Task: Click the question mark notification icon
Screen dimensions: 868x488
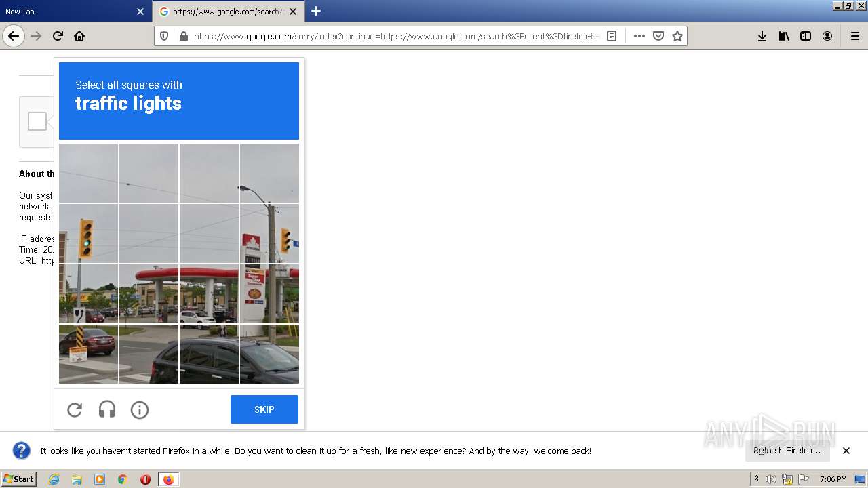Action: coord(22,451)
